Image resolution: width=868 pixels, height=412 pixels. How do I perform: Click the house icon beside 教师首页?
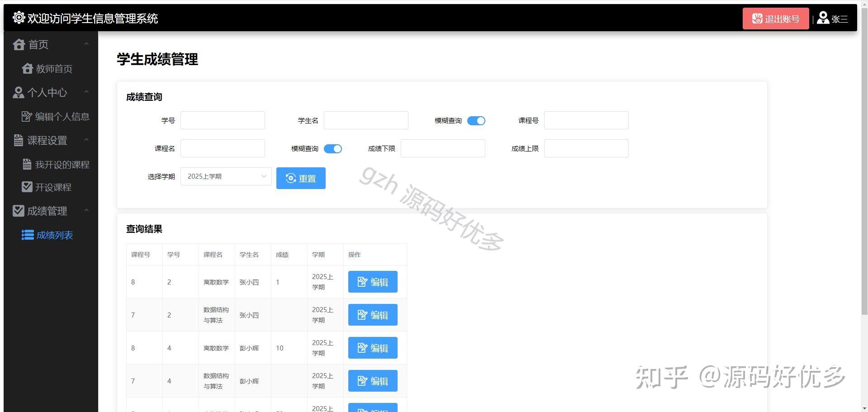point(27,68)
